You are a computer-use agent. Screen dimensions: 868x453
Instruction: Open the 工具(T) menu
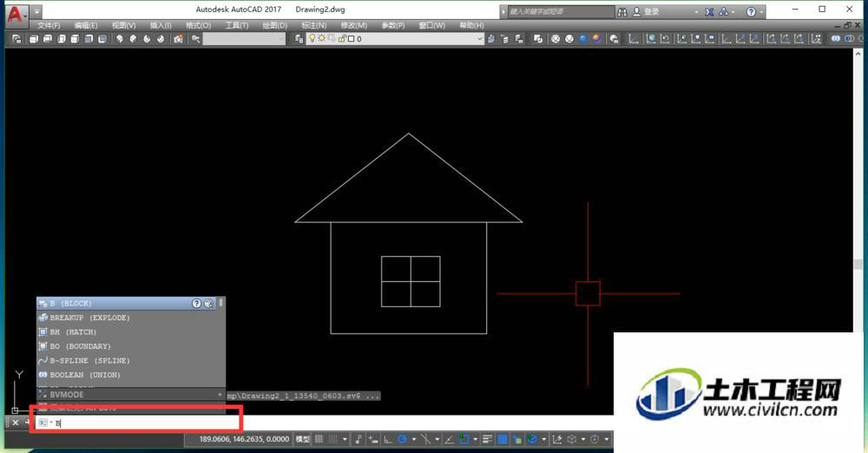[236, 25]
